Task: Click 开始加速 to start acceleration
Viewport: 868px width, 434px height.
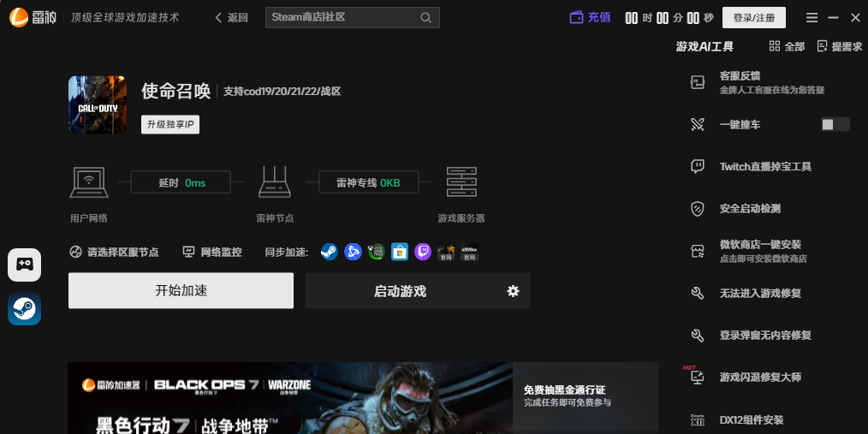Action: click(x=181, y=291)
